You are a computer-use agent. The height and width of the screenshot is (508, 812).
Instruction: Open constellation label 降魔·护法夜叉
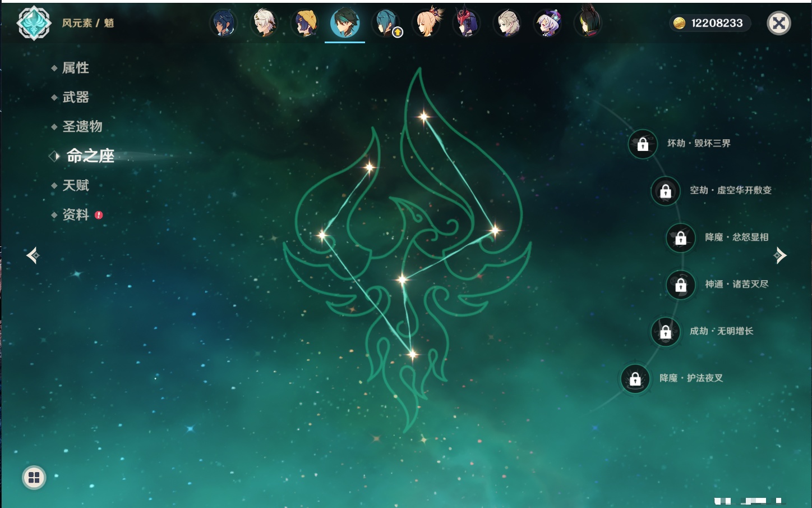(x=691, y=378)
